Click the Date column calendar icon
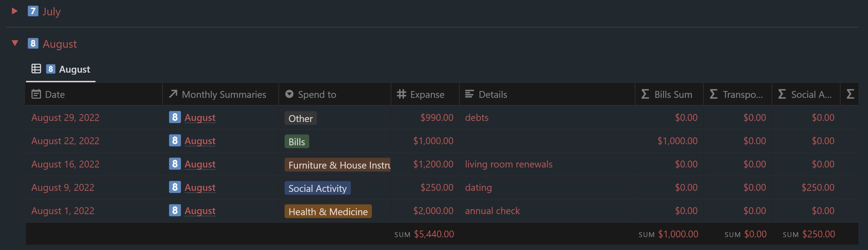The height and width of the screenshot is (250, 868). (x=36, y=94)
